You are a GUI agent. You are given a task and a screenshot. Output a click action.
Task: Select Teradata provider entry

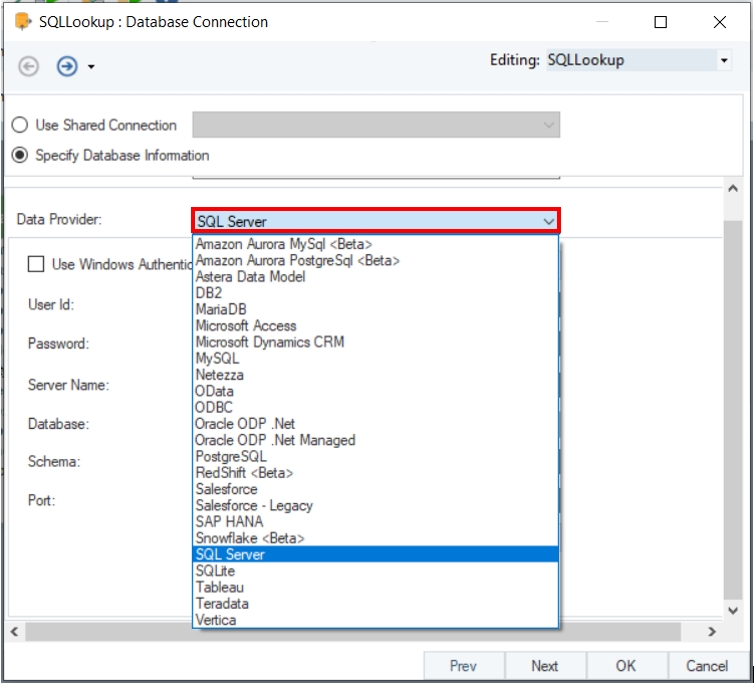pos(376,604)
